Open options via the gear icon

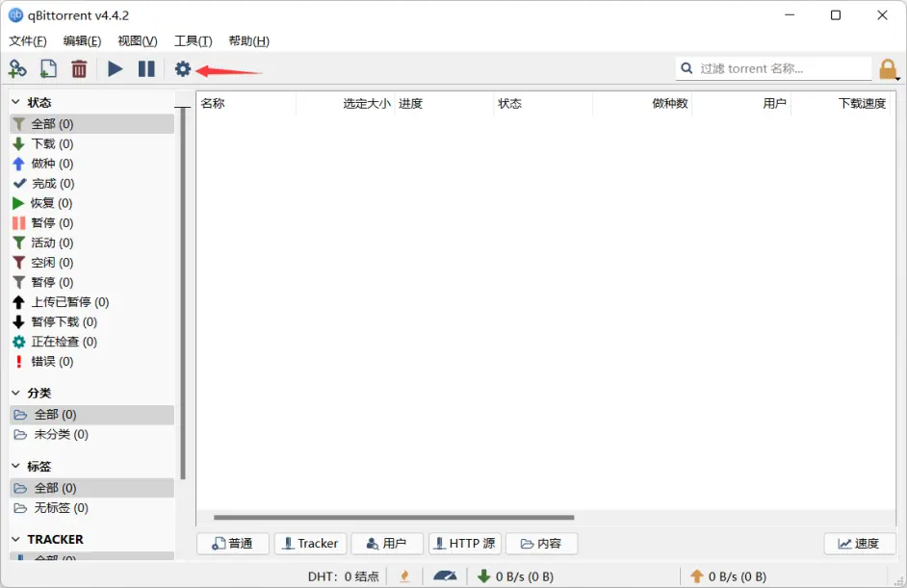tap(183, 69)
